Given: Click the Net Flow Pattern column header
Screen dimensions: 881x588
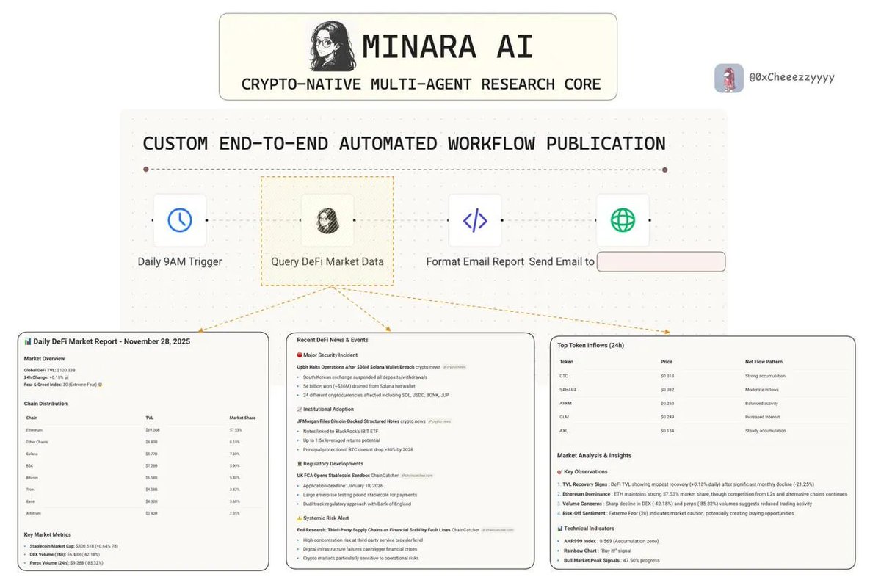Looking at the screenshot, I should coord(764,362).
